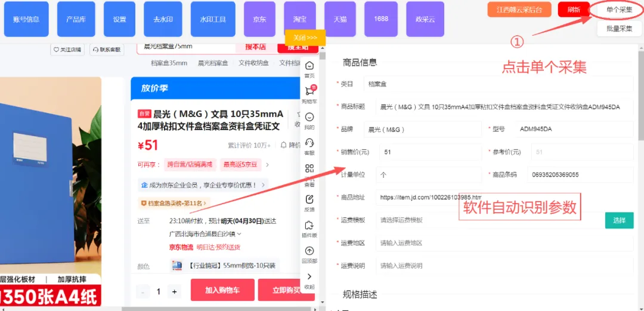Decrease quantity with minus button
644x311 pixels.
pos(143,292)
